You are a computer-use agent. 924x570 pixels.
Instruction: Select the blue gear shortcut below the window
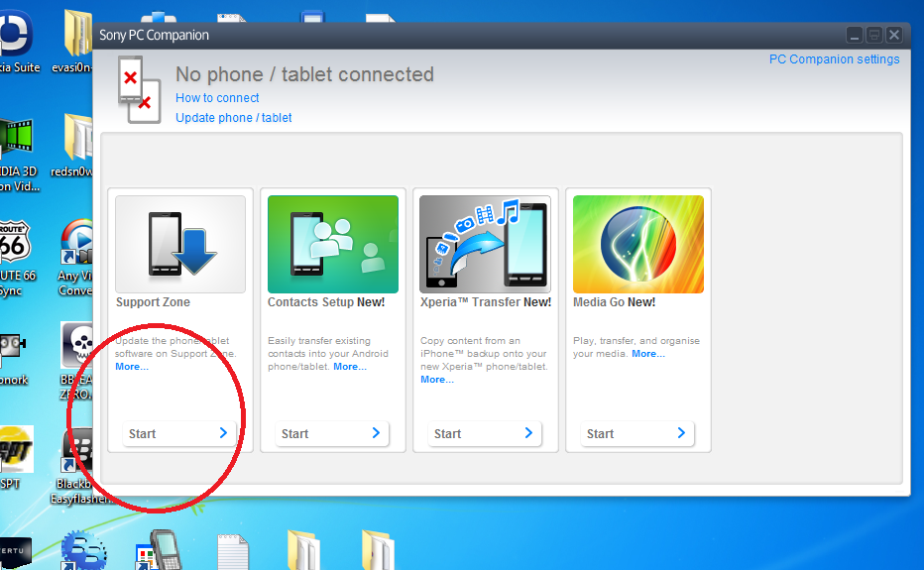[x=83, y=550]
